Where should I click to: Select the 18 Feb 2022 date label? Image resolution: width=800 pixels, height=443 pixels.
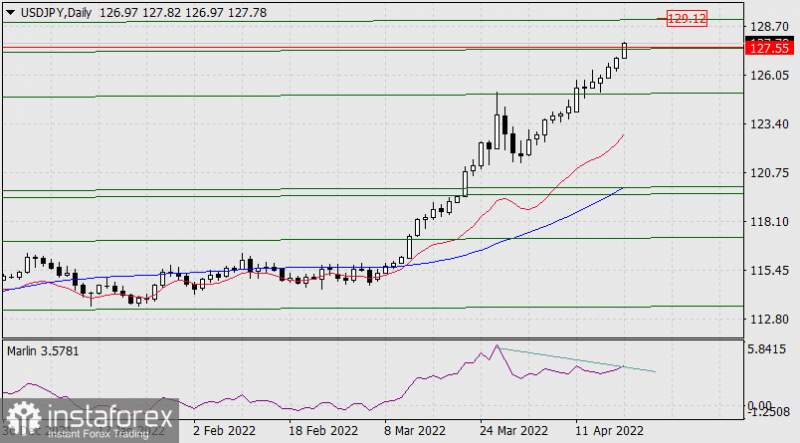(x=323, y=430)
